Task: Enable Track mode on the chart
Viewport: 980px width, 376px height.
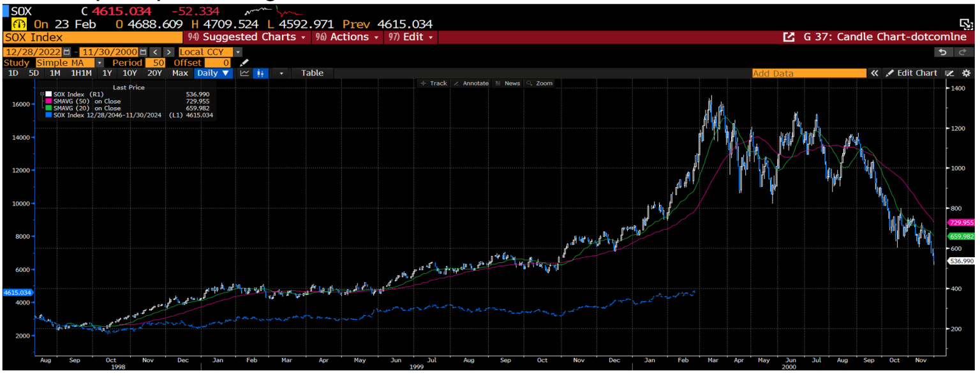Action: tap(434, 83)
